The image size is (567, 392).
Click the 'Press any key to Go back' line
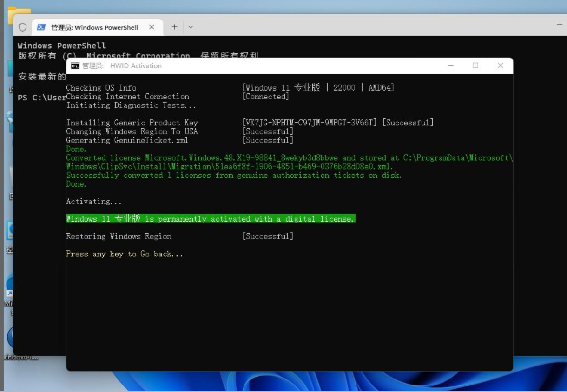[125, 254]
